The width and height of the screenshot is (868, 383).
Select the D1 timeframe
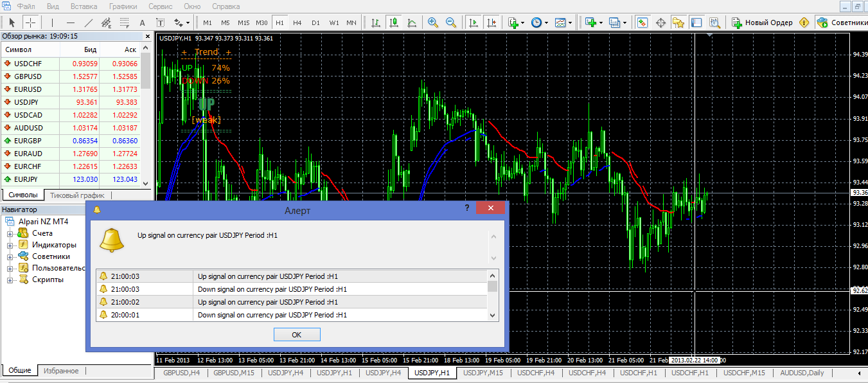click(x=315, y=22)
